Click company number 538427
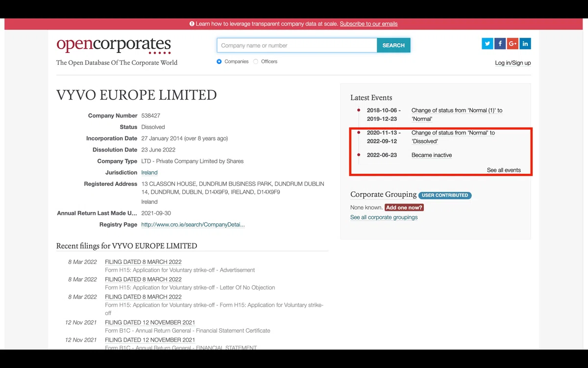 click(x=150, y=116)
